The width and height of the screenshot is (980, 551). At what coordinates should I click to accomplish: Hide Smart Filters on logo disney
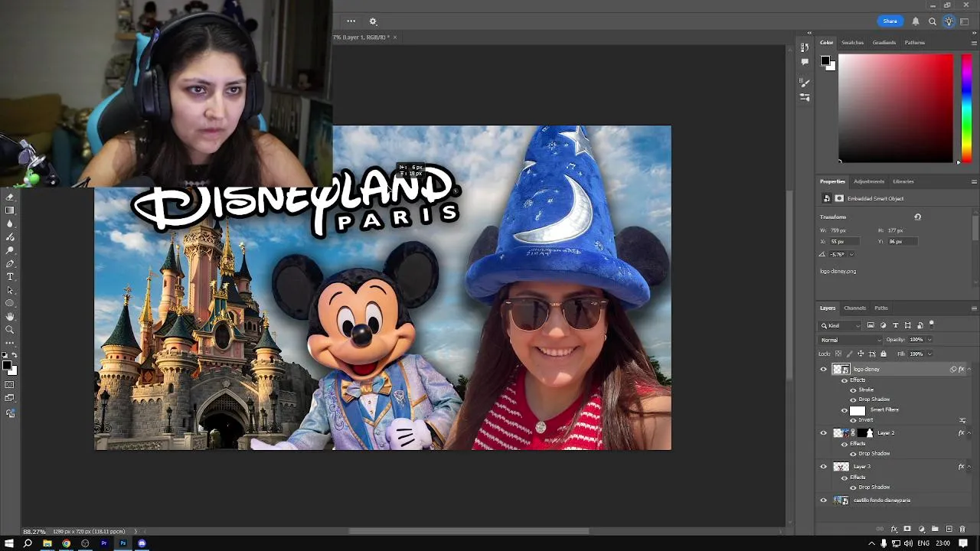click(x=844, y=410)
